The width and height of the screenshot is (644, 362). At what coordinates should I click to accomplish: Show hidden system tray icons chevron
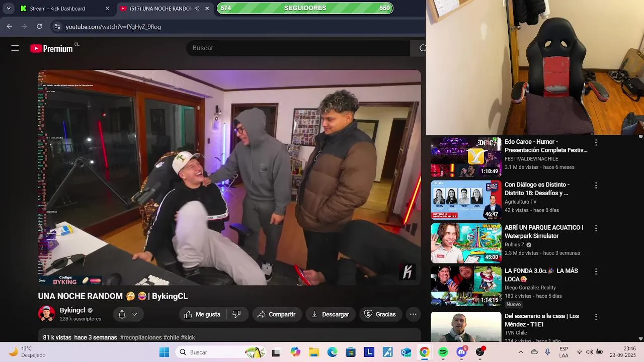521,352
